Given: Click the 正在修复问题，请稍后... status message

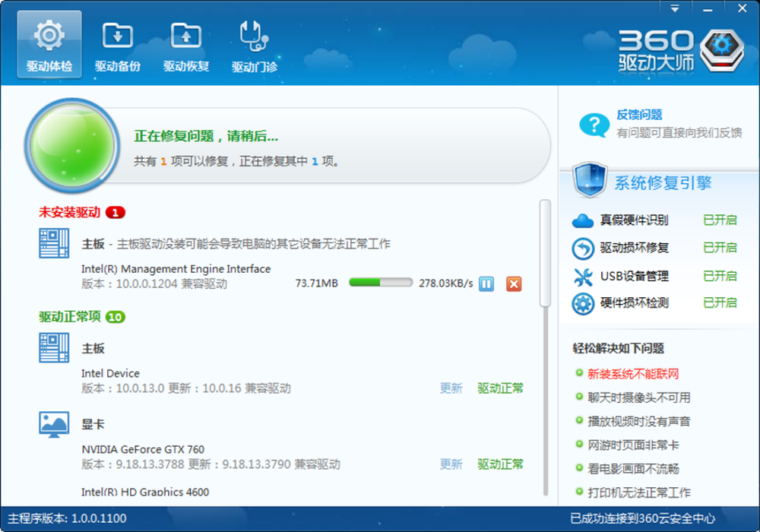Looking at the screenshot, I should pyautogui.click(x=206, y=136).
